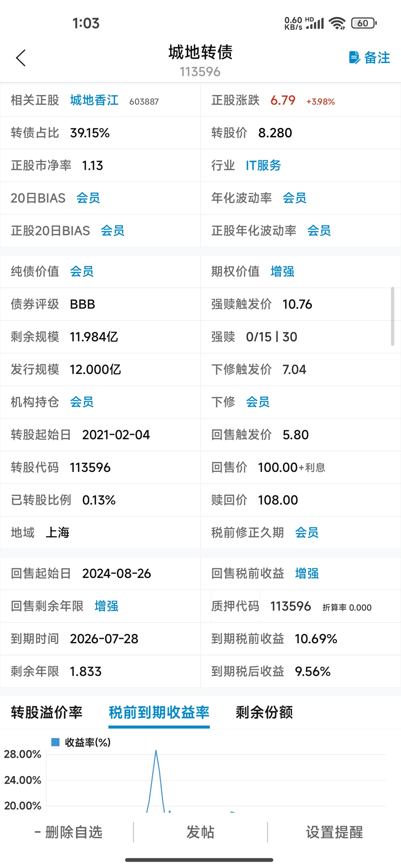Viewport: 401px width, 868px height.
Task: Open the IT服务 industry link
Action: tap(263, 165)
